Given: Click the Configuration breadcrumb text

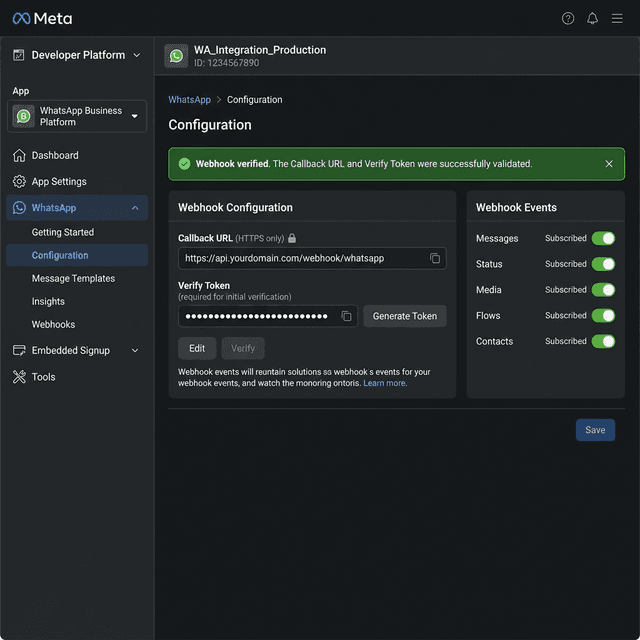Looking at the screenshot, I should point(255,100).
